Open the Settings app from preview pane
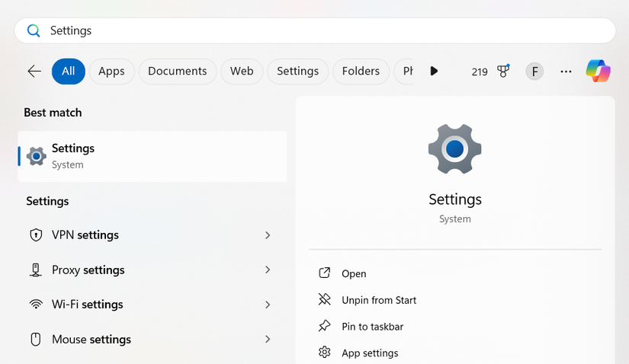 pos(354,273)
